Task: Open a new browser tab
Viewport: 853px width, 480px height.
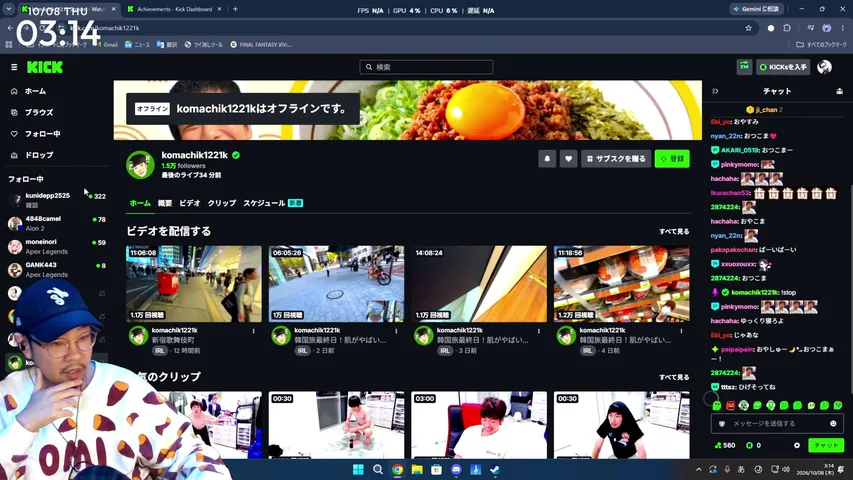Action: click(235, 9)
